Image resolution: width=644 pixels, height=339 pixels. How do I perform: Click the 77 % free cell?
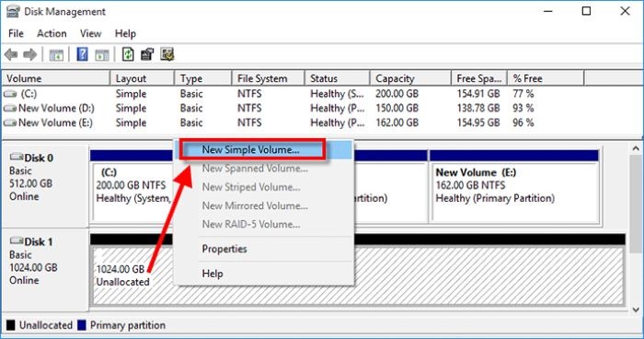point(523,94)
